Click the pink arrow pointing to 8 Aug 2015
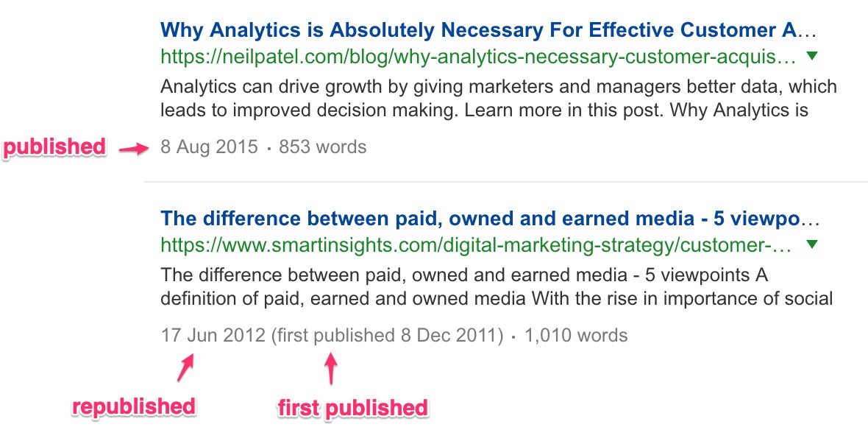The width and height of the screenshot is (868, 427). click(x=134, y=149)
